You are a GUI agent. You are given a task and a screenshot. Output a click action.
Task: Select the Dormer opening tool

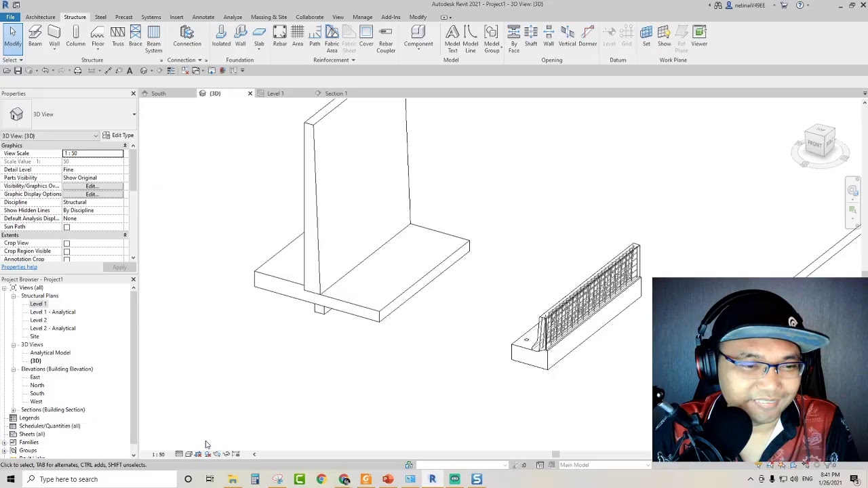click(x=588, y=37)
